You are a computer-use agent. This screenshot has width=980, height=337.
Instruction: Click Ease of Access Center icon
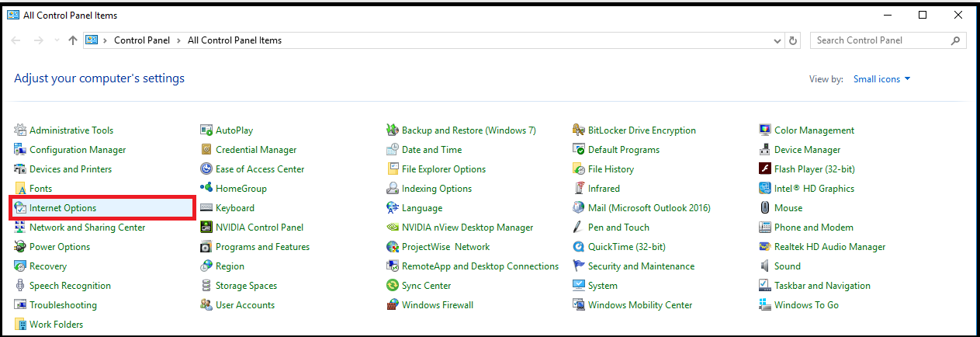pyautogui.click(x=206, y=169)
